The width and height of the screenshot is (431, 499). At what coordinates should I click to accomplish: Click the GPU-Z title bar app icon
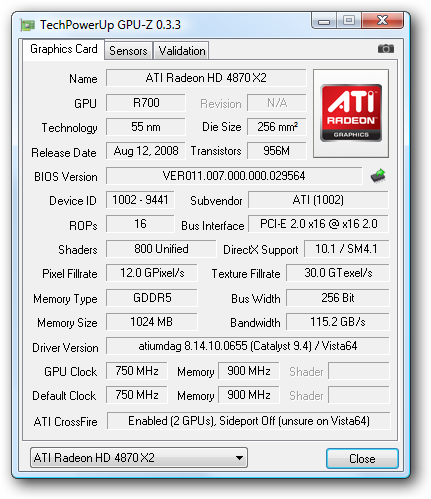tap(27, 25)
